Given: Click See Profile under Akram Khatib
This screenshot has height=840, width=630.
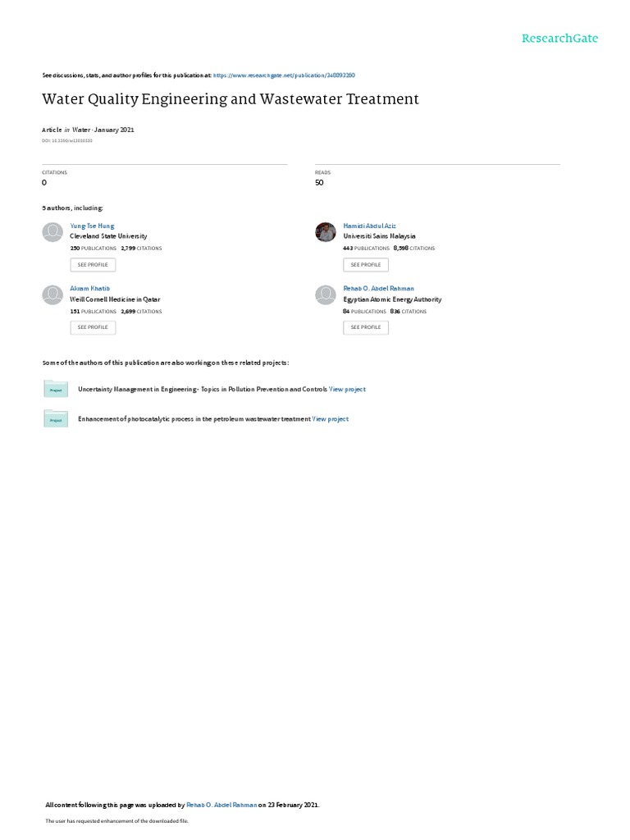Looking at the screenshot, I should click(93, 327).
